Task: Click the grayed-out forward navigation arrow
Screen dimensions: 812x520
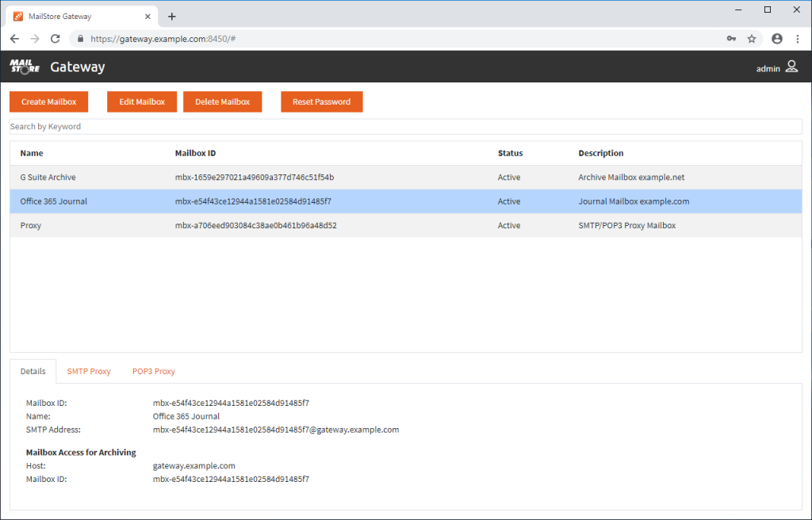Action: coord(34,38)
